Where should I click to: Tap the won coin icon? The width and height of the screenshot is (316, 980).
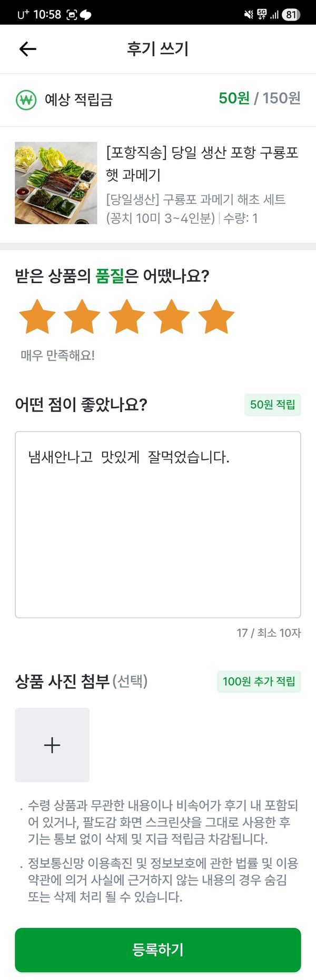[x=26, y=99]
